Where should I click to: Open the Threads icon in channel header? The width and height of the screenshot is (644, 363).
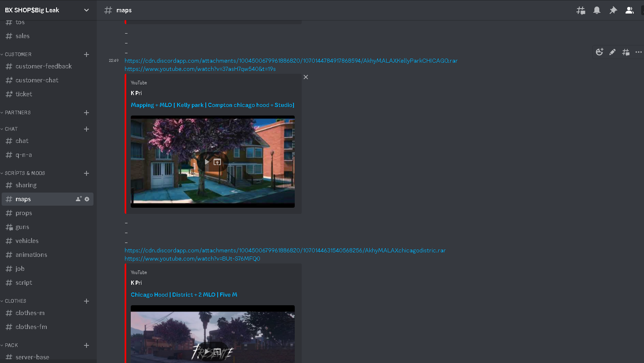(580, 10)
